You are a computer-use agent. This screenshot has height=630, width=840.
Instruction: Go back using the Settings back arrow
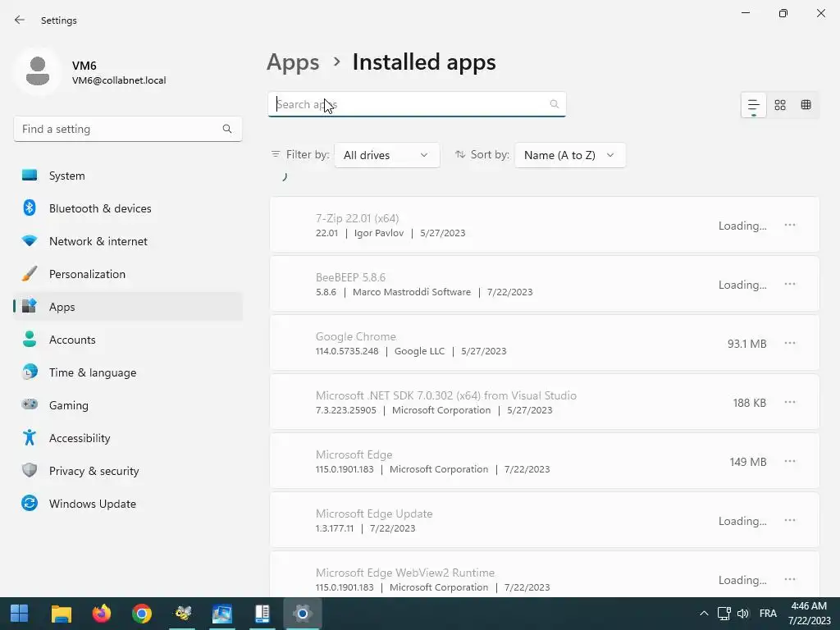pyautogui.click(x=20, y=20)
